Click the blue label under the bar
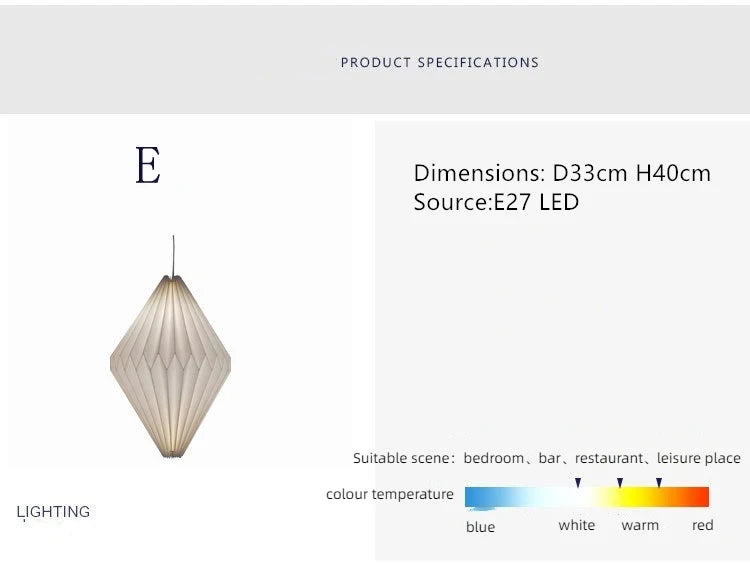750x576 pixels. click(480, 527)
